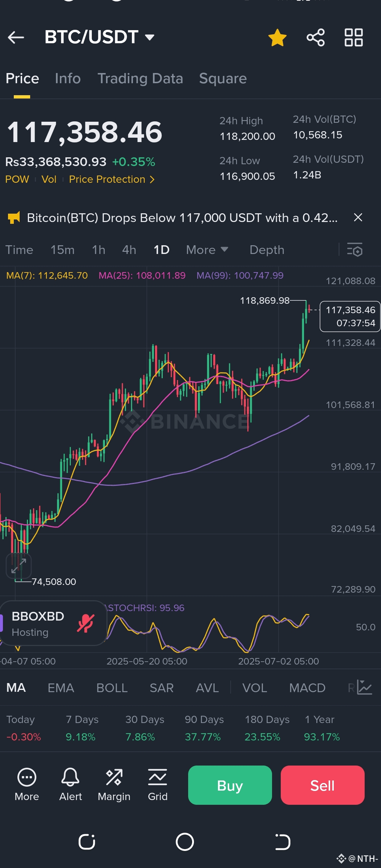Toggle the AVL indicator
The height and width of the screenshot is (868, 381).
(x=207, y=688)
